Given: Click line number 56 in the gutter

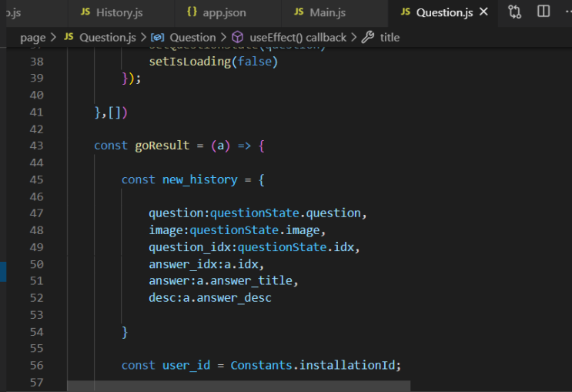Looking at the screenshot, I should (x=36, y=365).
